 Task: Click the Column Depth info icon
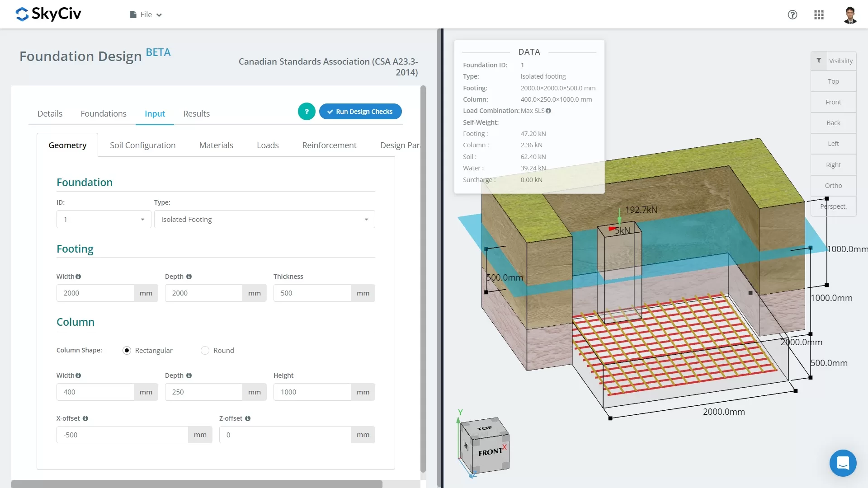coord(189,375)
